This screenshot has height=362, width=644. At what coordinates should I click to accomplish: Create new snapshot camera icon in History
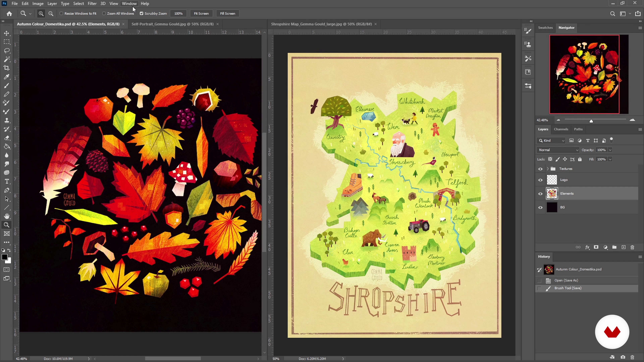pos(623,357)
